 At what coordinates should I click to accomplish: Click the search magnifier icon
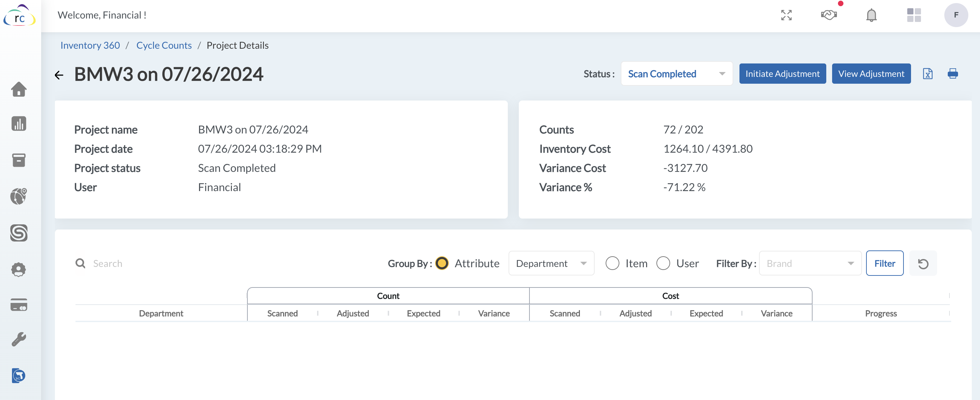coord(80,263)
